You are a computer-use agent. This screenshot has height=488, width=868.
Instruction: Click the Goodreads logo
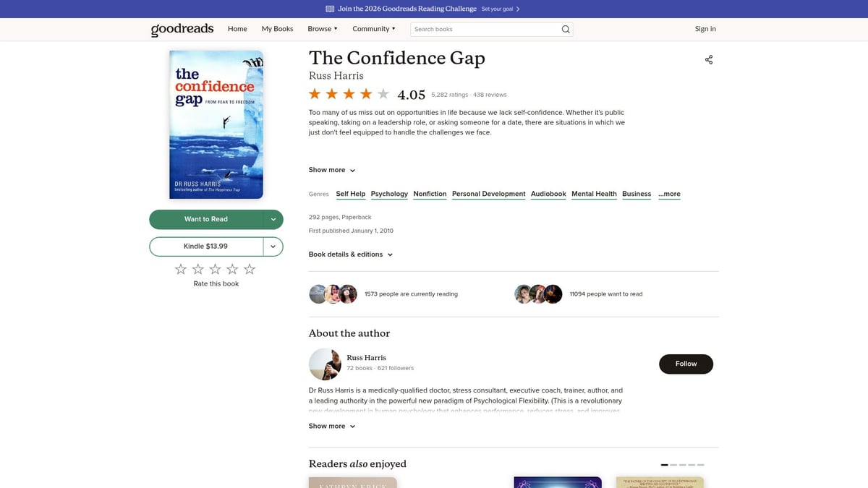pyautogui.click(x=182, y=29)
